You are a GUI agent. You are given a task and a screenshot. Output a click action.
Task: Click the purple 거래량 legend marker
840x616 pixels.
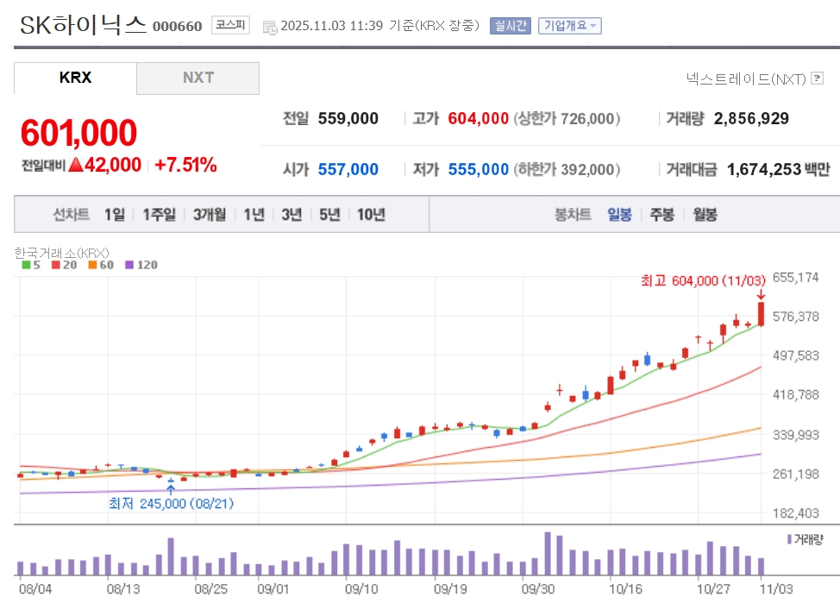tap(789, 539)
